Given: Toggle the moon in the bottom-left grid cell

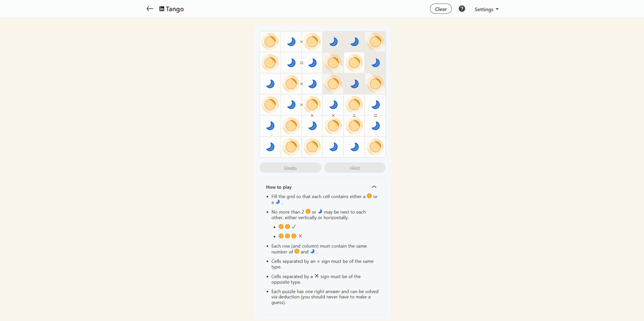Looking at the screenshot, I should [270, 147].
